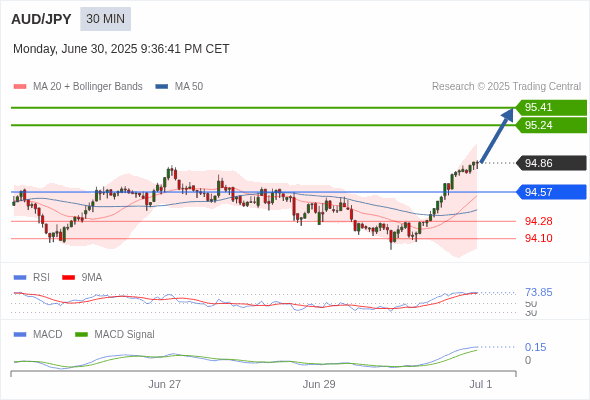The width and height of the screenshot is (590, 400).
Task: Click the 94.10 support level label
Action: pos(538,238)
